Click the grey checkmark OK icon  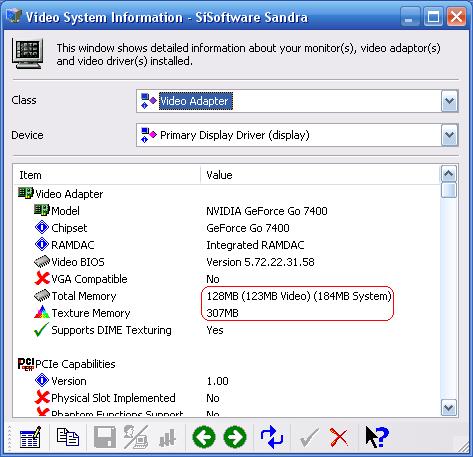pos(309,438)
